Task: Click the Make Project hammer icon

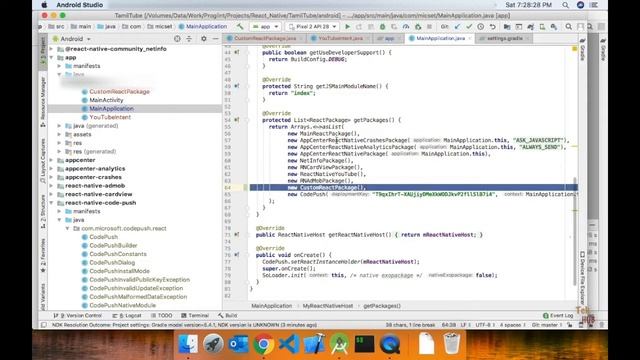Action: (240, 27)
